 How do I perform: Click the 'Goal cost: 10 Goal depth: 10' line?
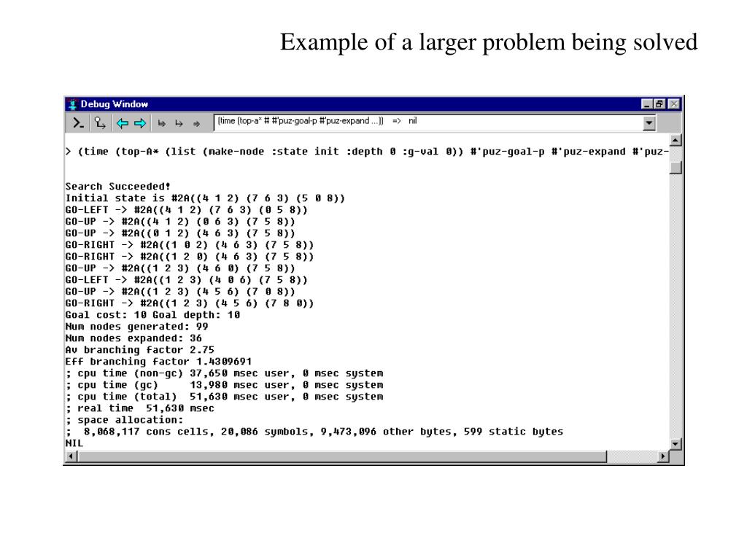pos(152,315)
